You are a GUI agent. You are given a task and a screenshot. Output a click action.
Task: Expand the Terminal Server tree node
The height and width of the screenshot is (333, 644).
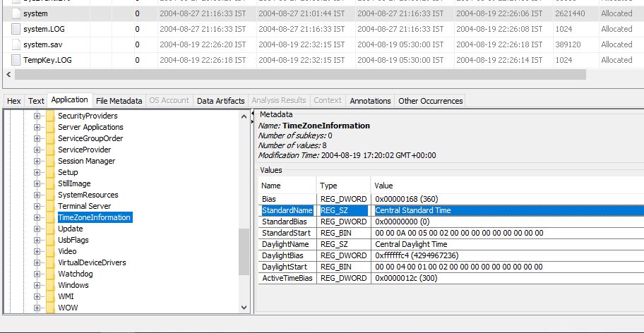(37, 206)
